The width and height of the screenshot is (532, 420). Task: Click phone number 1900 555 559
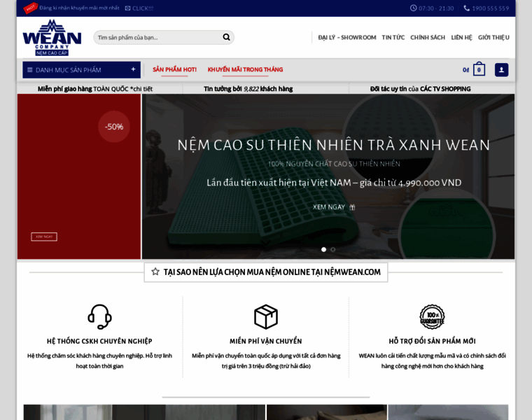click(491, 8)
